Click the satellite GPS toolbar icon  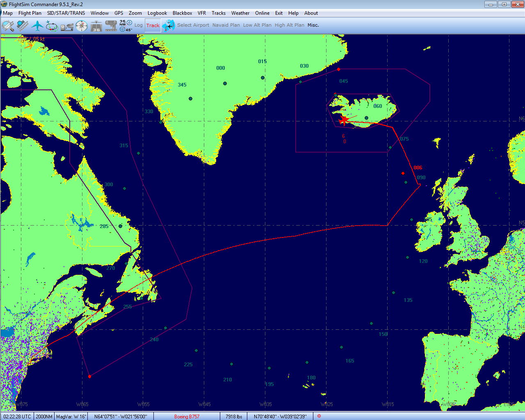coord(23,25)
